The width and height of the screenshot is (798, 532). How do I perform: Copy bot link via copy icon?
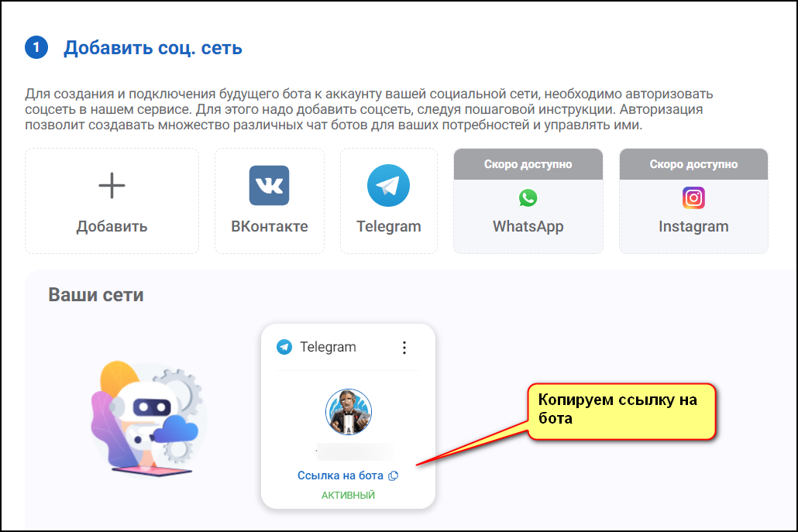coord(393,476)
